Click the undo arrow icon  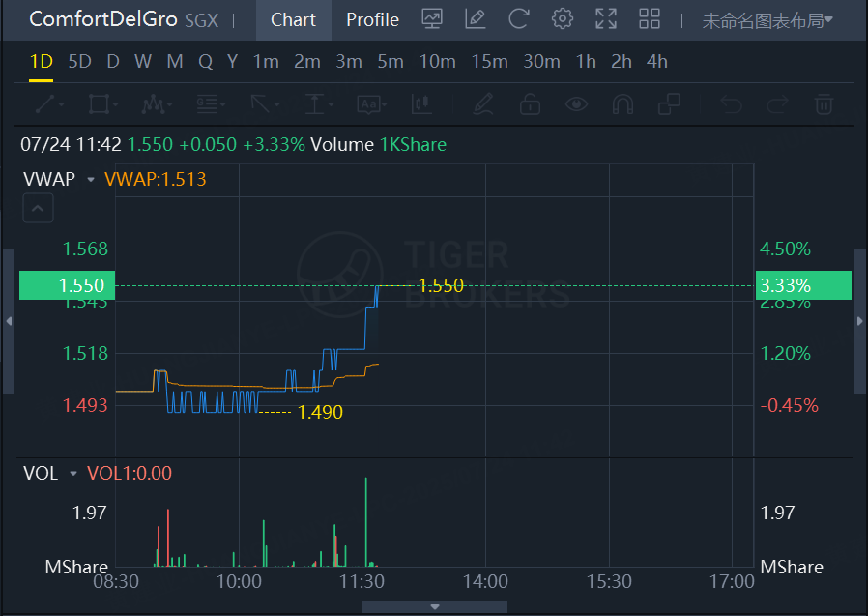731,104
